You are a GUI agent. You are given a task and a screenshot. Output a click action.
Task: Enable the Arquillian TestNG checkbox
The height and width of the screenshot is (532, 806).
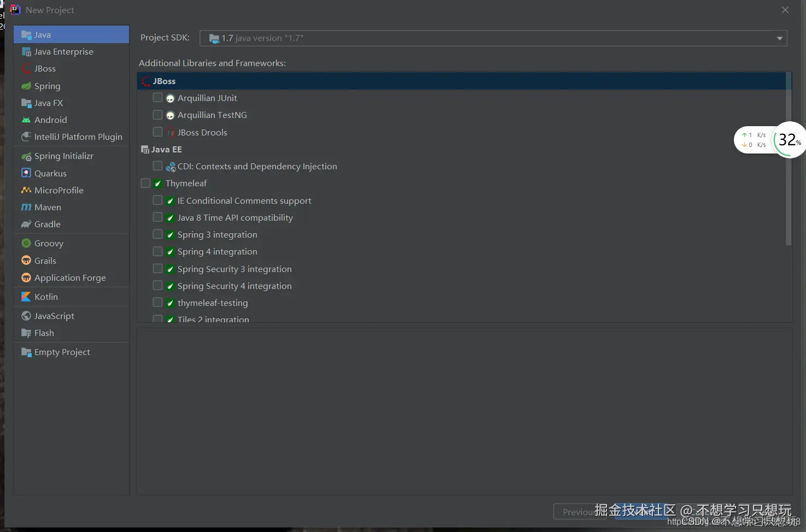click(157, 115)
